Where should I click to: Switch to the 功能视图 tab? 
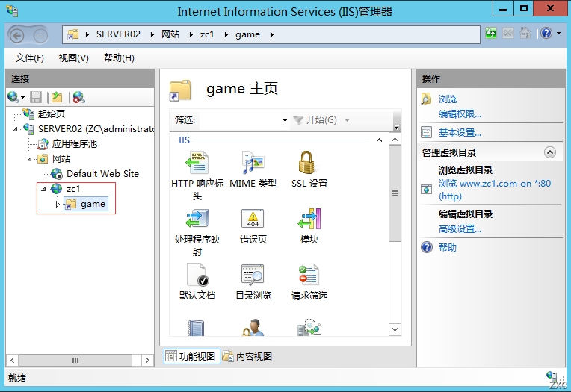click(x=191, y=356)
